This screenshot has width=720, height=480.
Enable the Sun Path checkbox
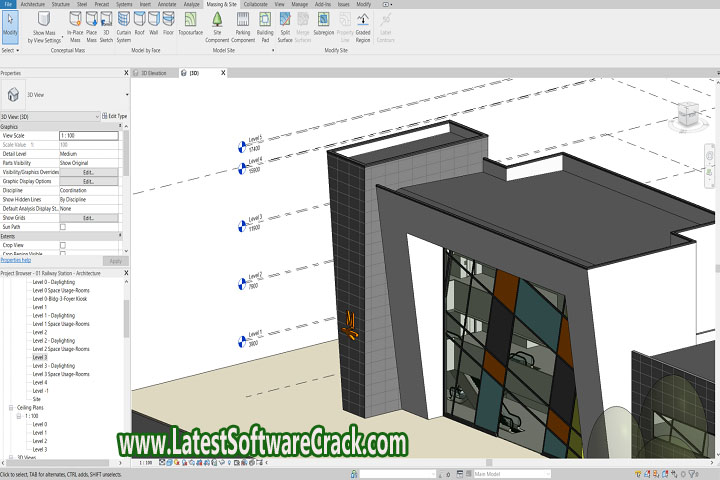(x=63, y=226)
